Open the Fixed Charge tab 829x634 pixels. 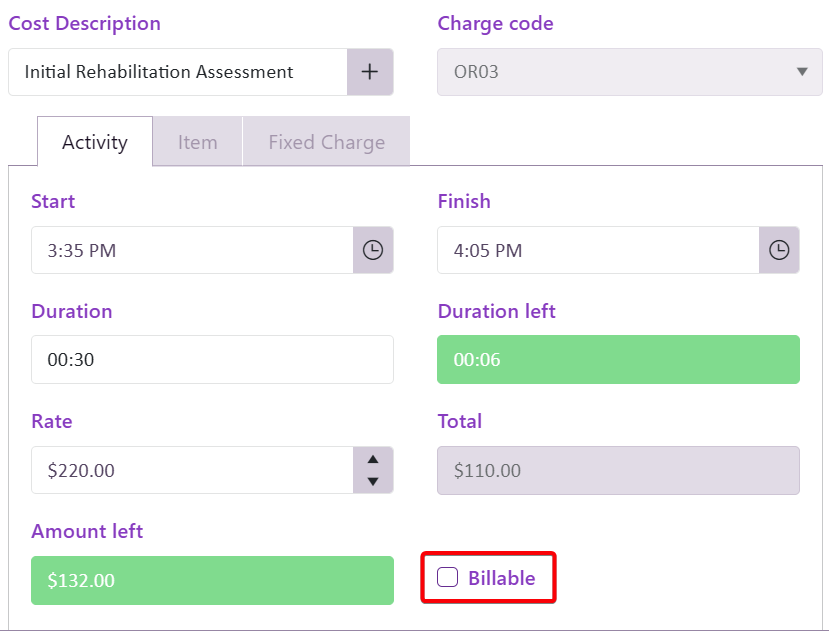click(326, 142)
